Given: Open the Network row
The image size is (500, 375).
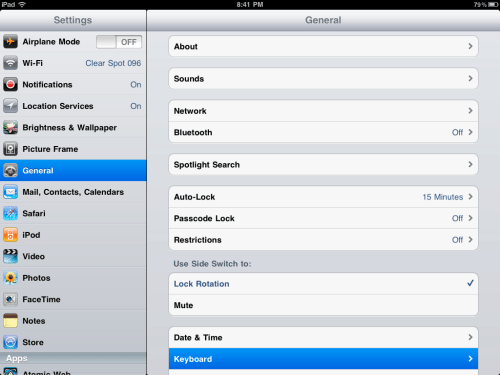Looking at the screenshot, I should 323,111.
